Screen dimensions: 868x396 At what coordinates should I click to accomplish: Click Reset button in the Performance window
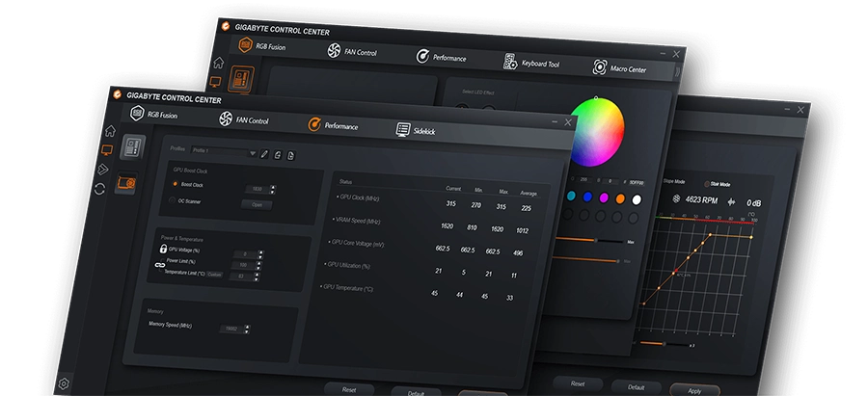(349, 389)
